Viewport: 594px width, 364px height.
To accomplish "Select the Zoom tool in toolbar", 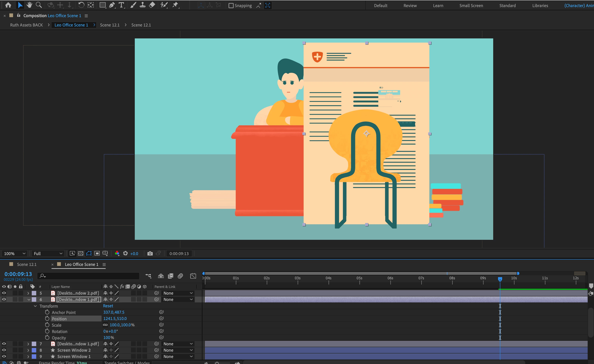I will [39, 5].
